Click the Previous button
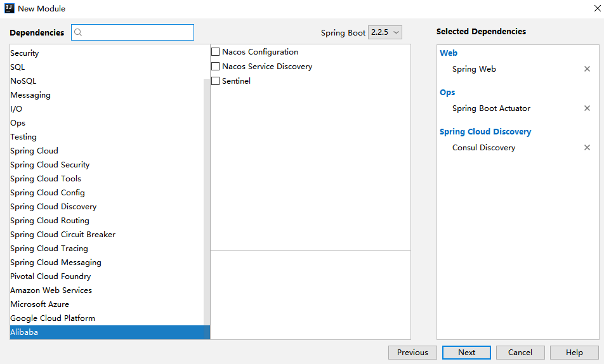The width and height of the screenshot is (604, 364). point(412,353)
